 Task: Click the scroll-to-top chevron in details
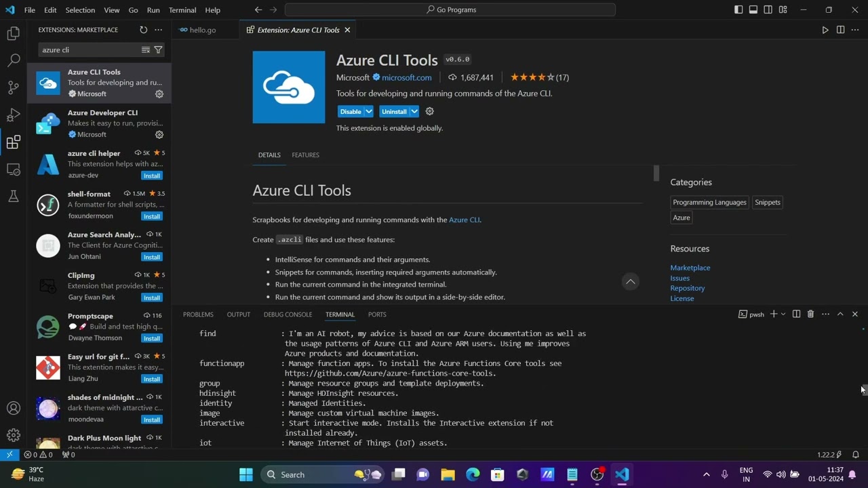pos(631,282)
